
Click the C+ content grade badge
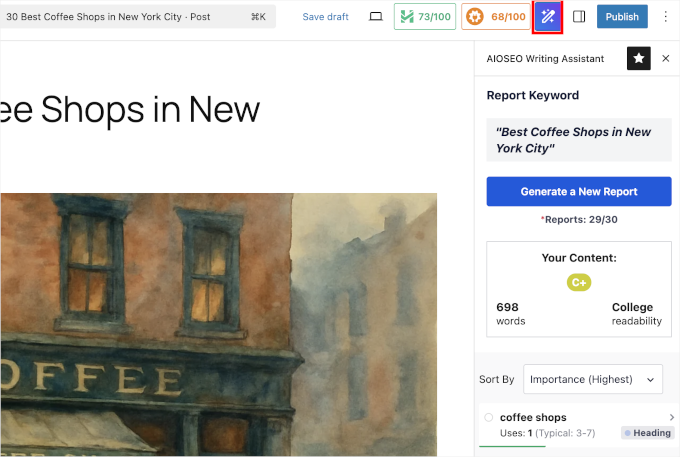coord(579,283)
